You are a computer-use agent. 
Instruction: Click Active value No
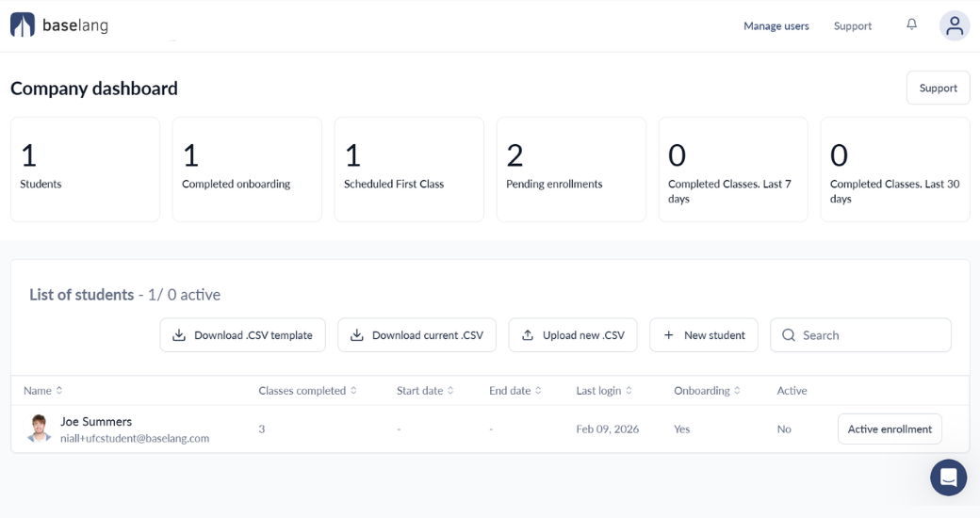click(x=784, y=429)
